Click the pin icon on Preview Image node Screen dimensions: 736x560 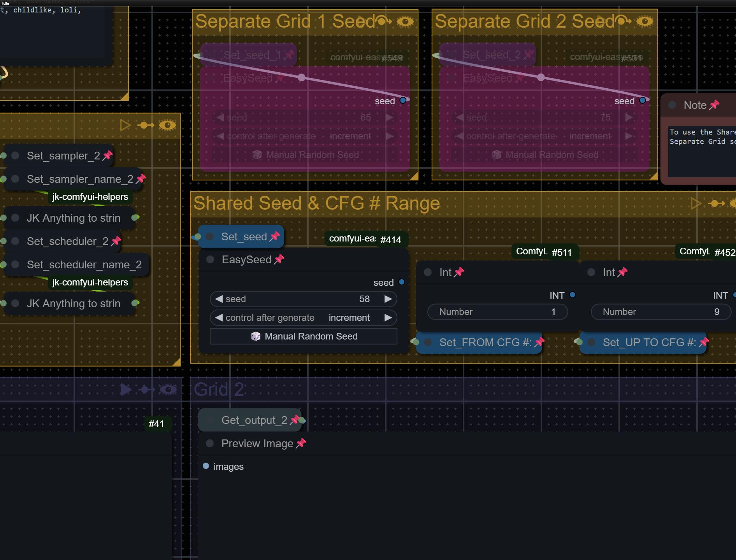coord(301,443)
